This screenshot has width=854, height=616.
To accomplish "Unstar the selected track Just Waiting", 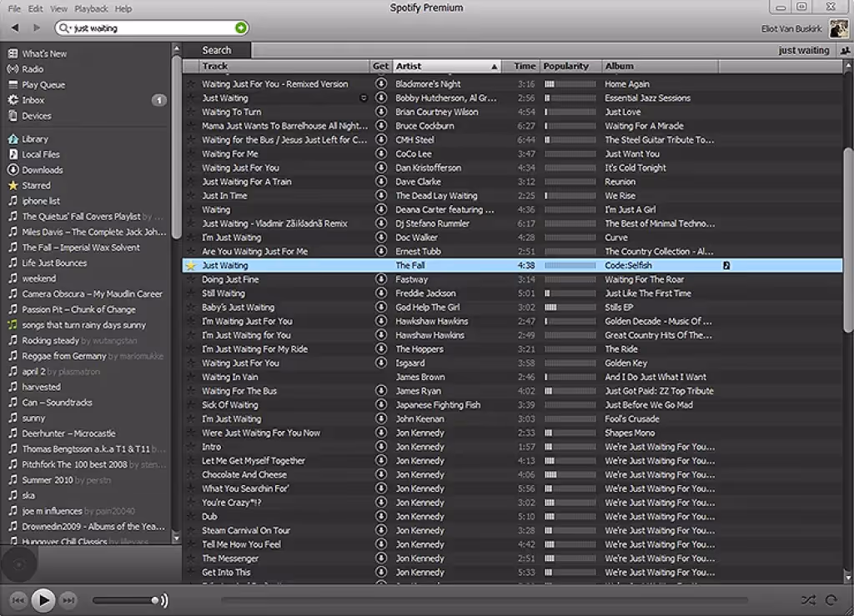I will point(190,264).
